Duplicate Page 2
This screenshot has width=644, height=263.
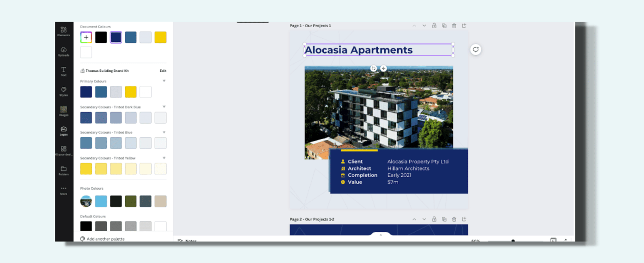point(444,219)
